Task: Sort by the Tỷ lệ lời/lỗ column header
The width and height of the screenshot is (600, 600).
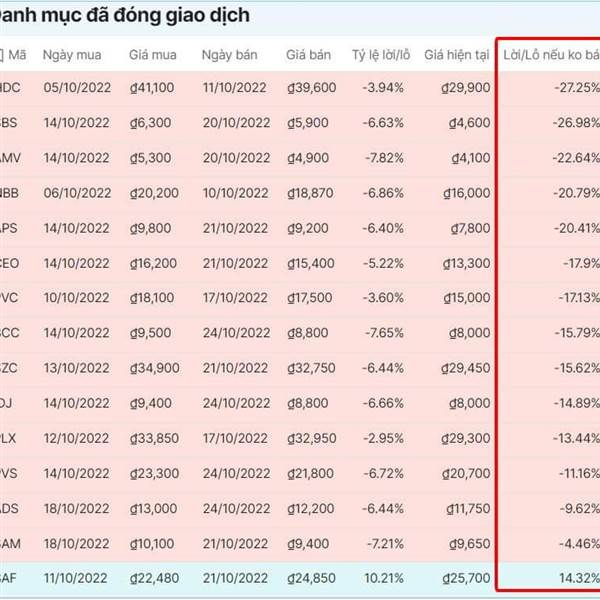Action: (x=381, y=55)
